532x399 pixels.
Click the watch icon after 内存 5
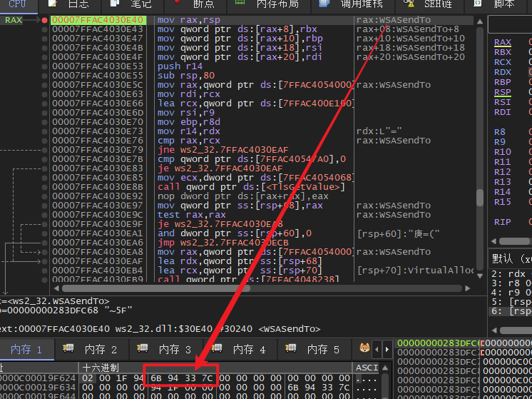point(364,349)
